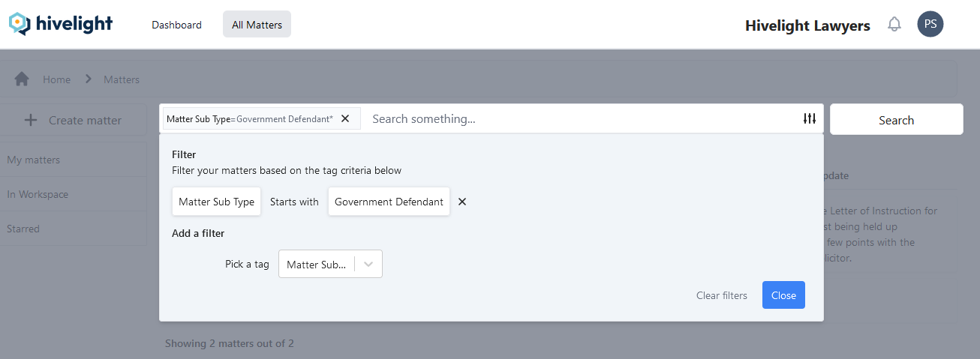Click the plus icon for Create matter
980x359 pixels.
pyautogui.click(x=31, y=120)
